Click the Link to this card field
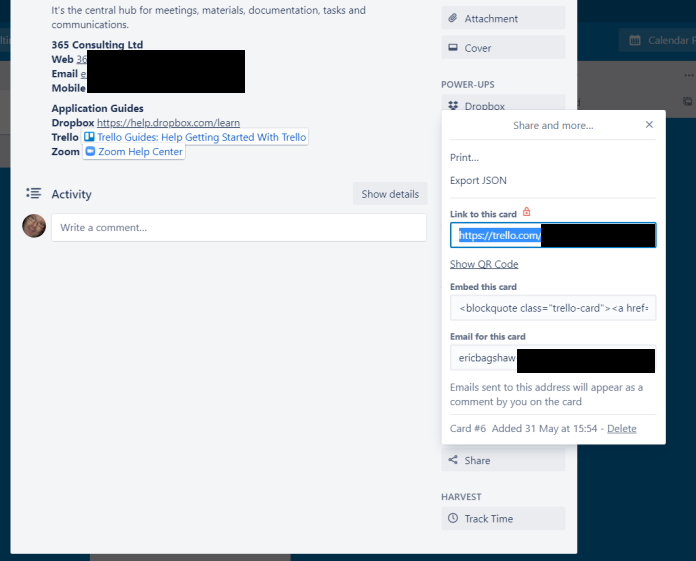Viewport: 696px width, 561px height. tap(553, 235)
